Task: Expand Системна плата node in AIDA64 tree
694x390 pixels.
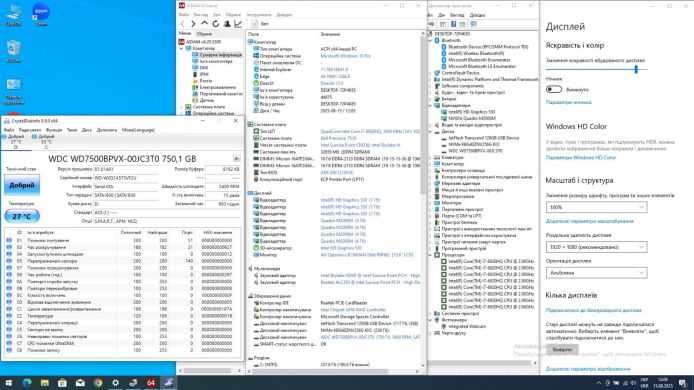Action: tap(181, 107)
